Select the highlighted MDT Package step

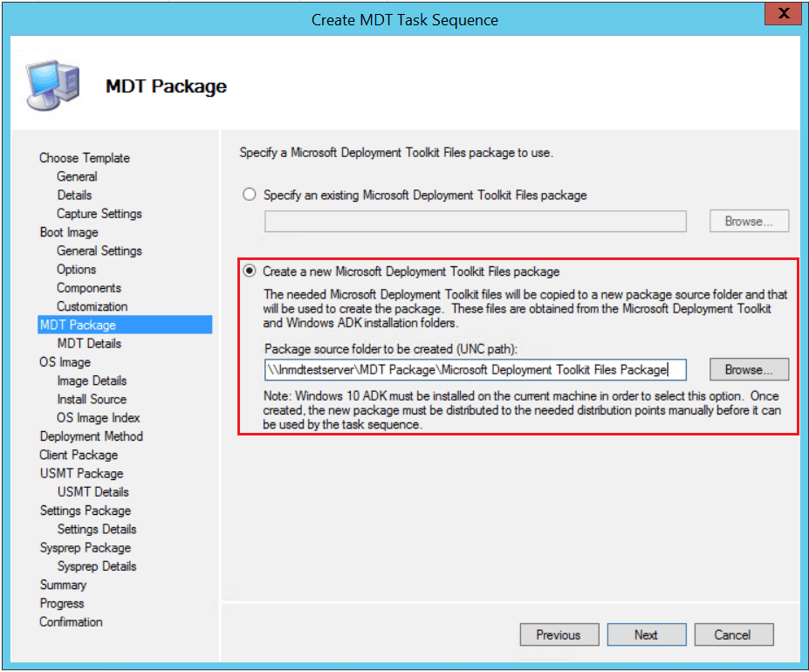[x=125, y=325]
